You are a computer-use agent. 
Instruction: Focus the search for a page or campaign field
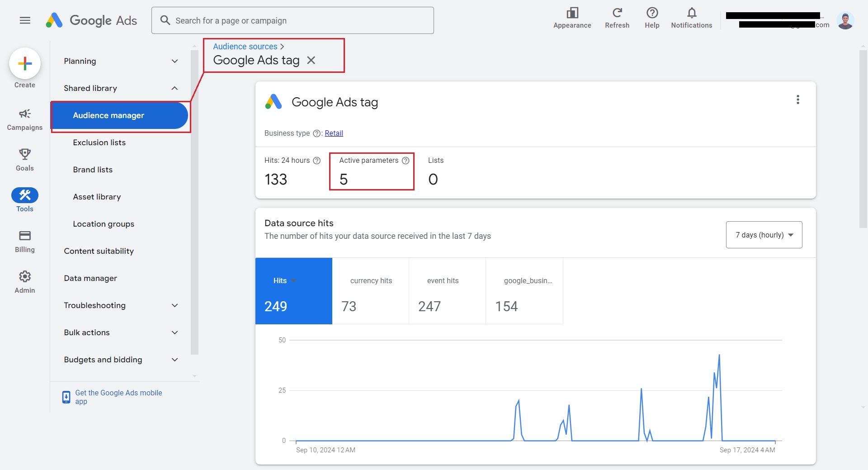tap(292, 20)
